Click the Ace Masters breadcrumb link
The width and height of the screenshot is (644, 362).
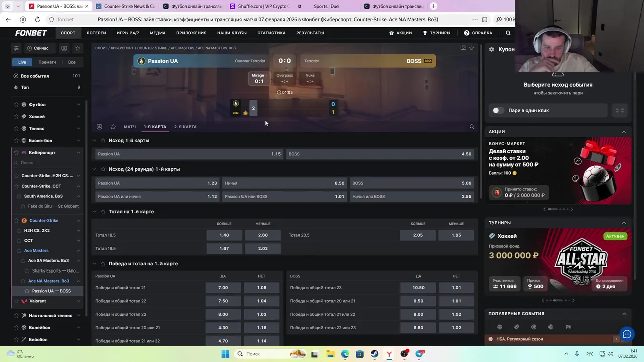pyautogui.click(x=182, y=48)
